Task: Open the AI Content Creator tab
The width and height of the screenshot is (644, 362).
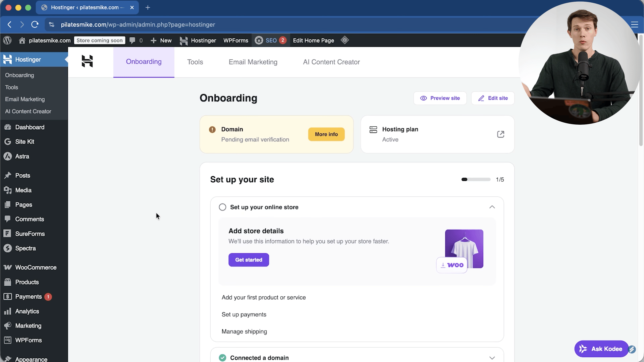Action: tap(331, 62)
